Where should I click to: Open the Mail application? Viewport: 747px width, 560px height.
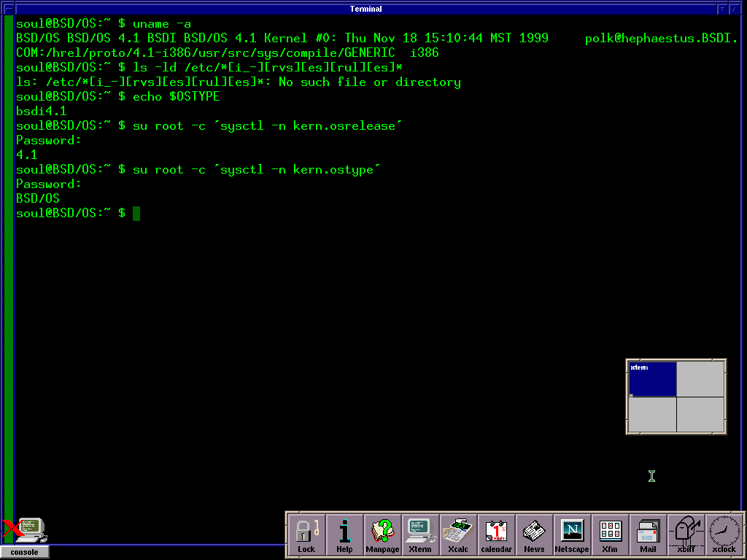[648, 535]
